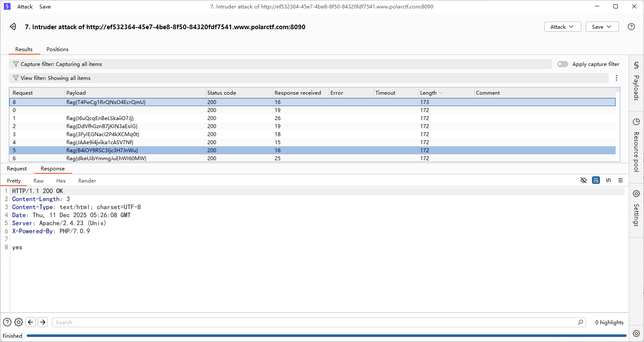Select result row with payload flag{B4iOY9RSC3Ijc3H7JnWu}
This screenshot has height=342, width=644.
coord(102,150)
